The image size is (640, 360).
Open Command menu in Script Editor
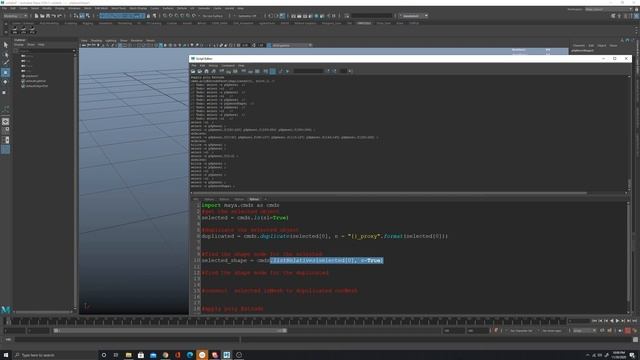click(228, 65)
